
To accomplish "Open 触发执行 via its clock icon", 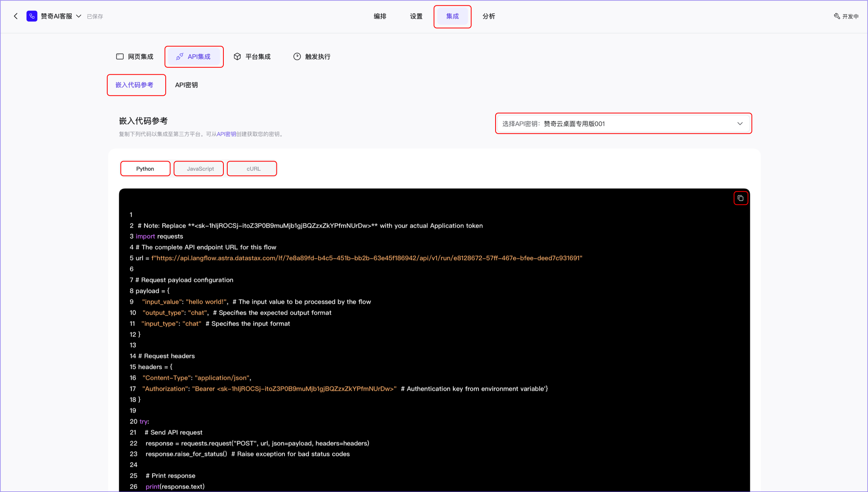I will pyautogui.click(x=297, y=57).
